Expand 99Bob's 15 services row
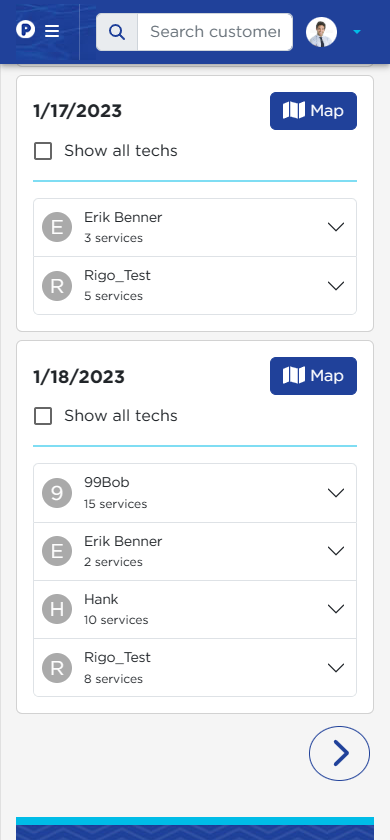390x840 pixels. [195, 493]
